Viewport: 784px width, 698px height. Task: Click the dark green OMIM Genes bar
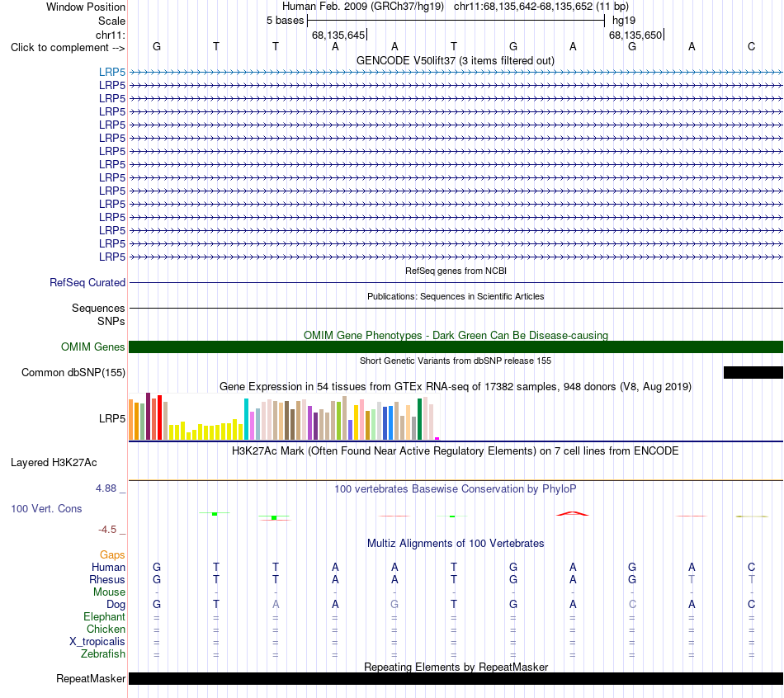coord(456,347)
